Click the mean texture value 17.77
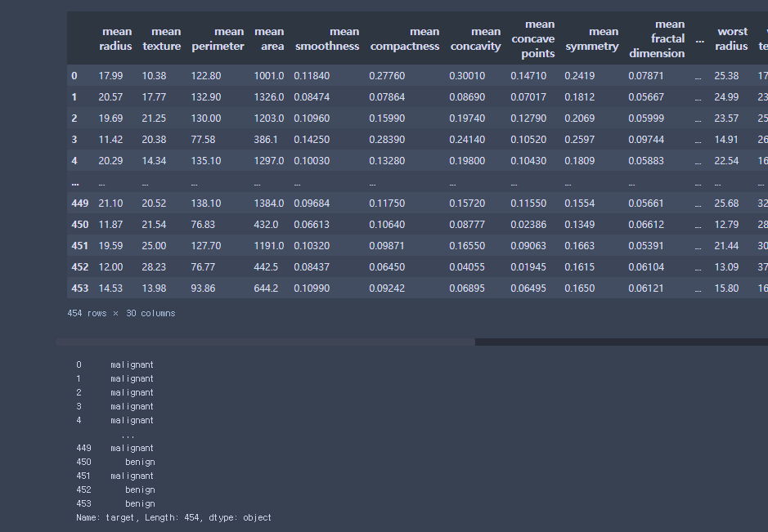 [154, 97]
